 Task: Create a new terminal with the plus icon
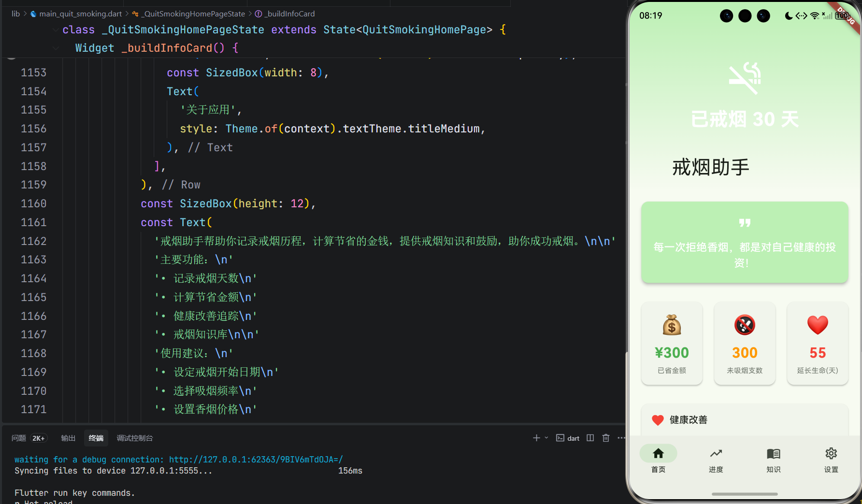[x=536, y=438]
